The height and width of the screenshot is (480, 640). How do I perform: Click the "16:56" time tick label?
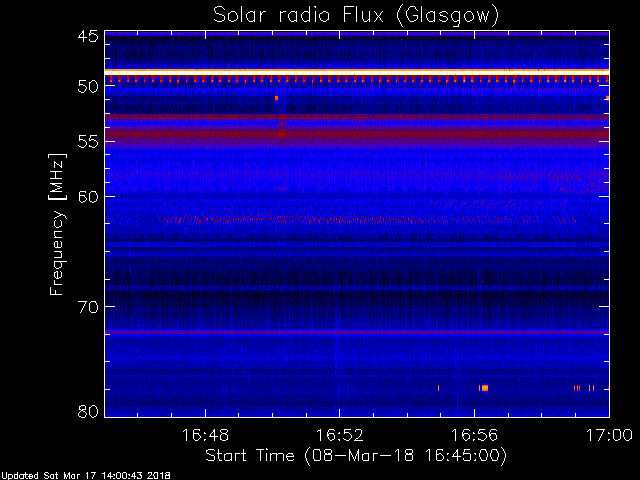tap(474, 435)
